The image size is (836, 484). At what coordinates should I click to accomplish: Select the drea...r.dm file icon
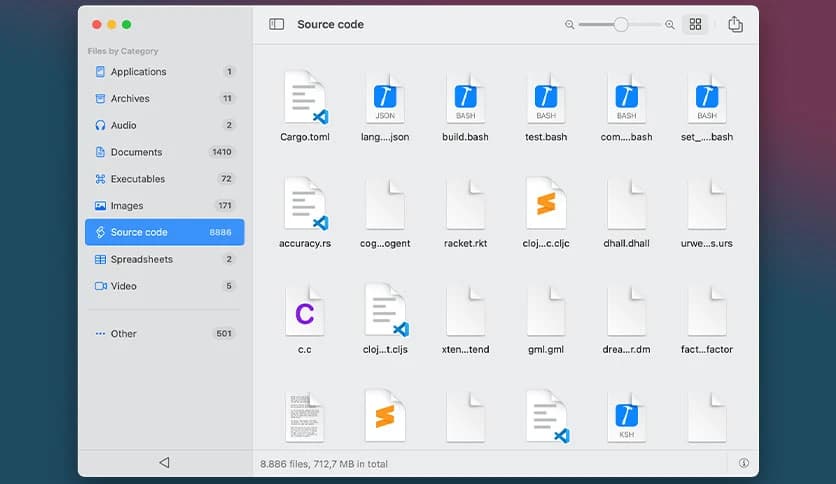click(626, 311)
